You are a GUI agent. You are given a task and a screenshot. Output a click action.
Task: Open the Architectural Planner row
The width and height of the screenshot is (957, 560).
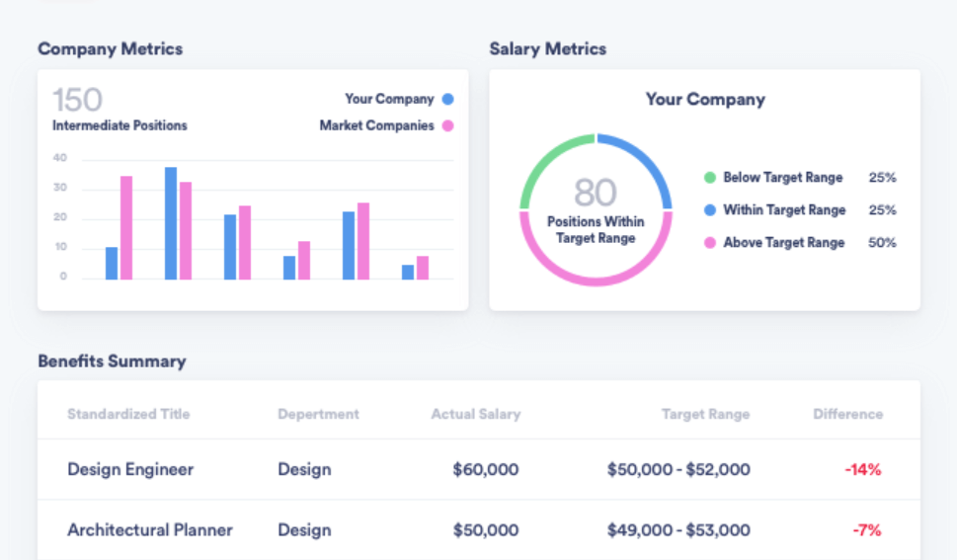click(150, 529)
